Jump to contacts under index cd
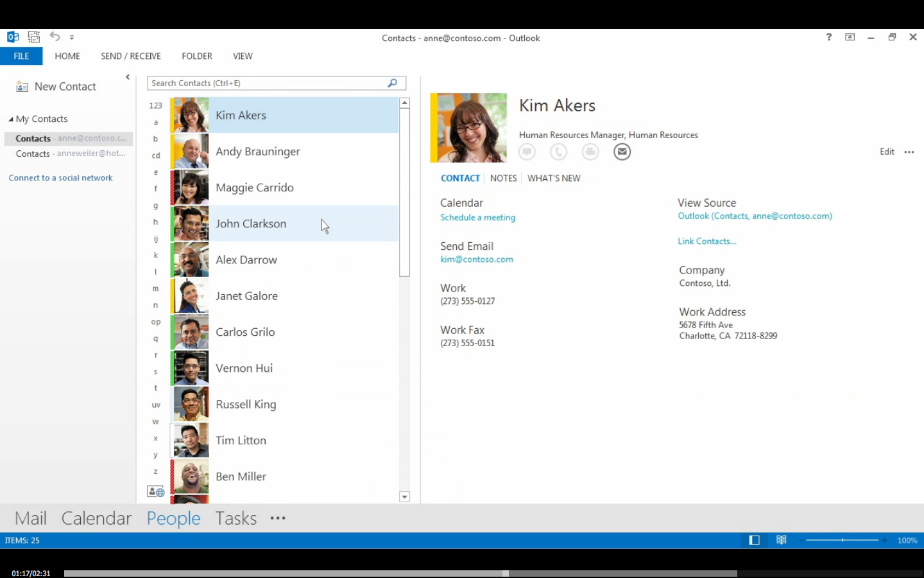The height and width of the screenshot is (578, 924). (155, 155)
